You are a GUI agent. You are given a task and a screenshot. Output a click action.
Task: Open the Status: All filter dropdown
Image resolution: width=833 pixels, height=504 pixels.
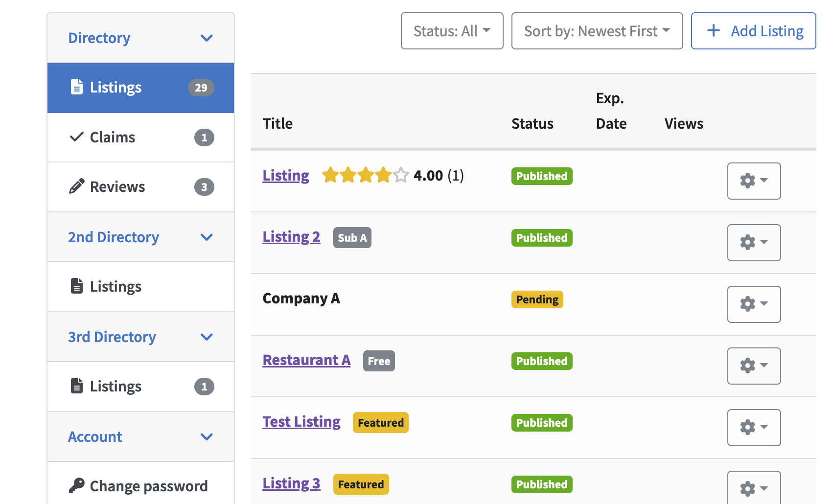tap(452, 31)
